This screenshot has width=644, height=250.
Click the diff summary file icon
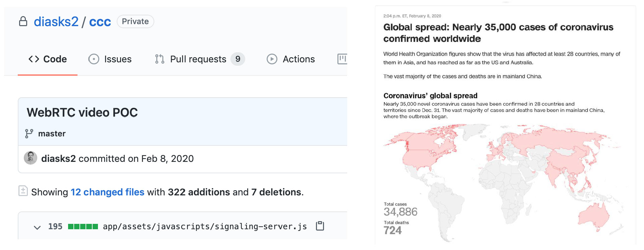click(23, 191)
